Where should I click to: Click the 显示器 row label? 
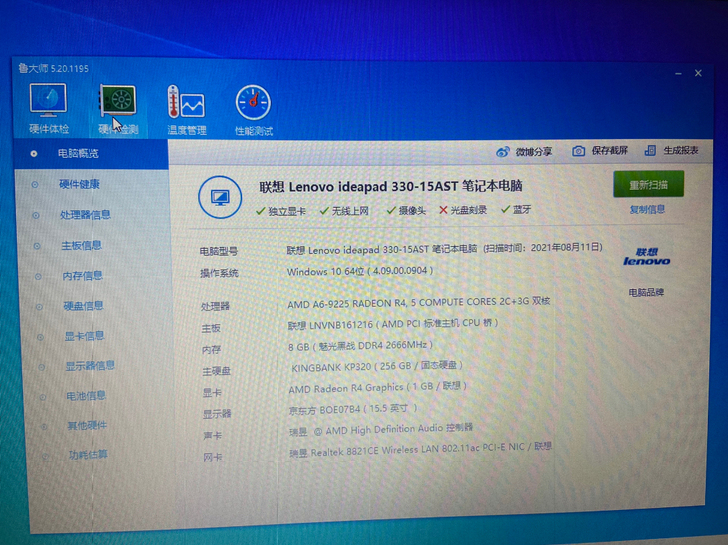217,414
